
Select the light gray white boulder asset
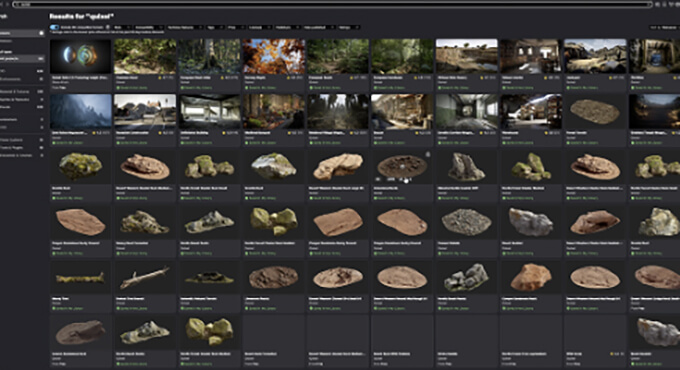pyautogui.click(x=530, y=222)
